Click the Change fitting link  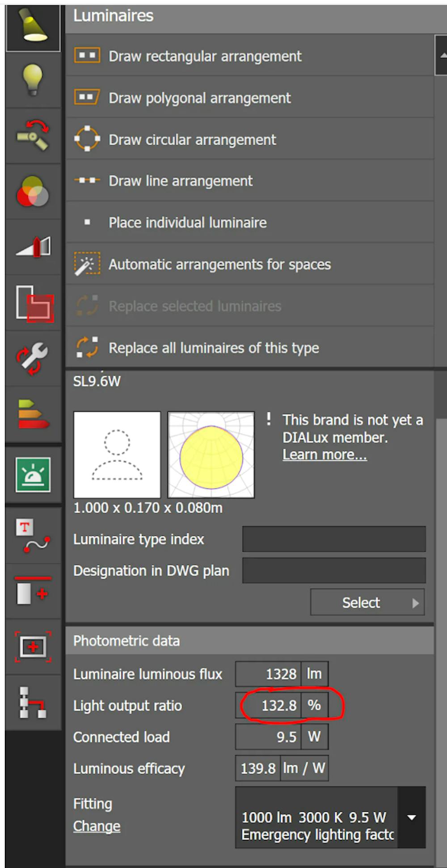point(97,826)
